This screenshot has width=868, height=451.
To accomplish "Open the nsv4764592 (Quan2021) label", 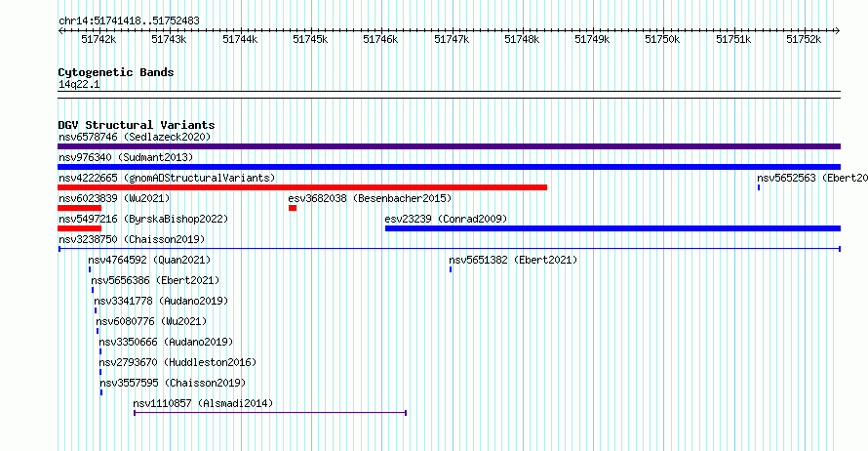I will click(149, 260).
